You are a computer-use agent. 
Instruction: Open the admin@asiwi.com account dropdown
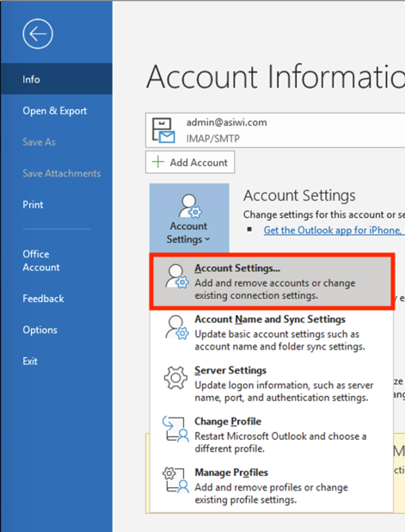pos(275,130)
